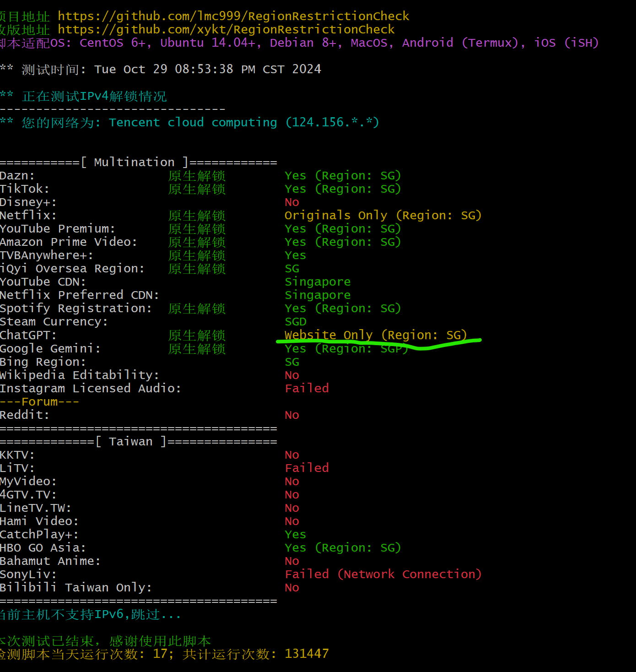This screenshot has height=672, width=636.
Task: Click the CatchPlay+ Yes result
Action: click(296, 534)
